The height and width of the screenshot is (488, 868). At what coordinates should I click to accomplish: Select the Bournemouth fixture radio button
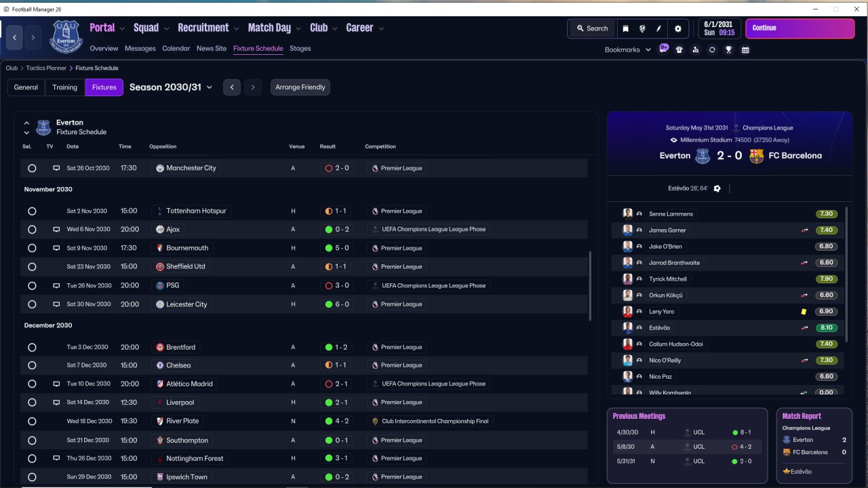click(x=32, y=249)
